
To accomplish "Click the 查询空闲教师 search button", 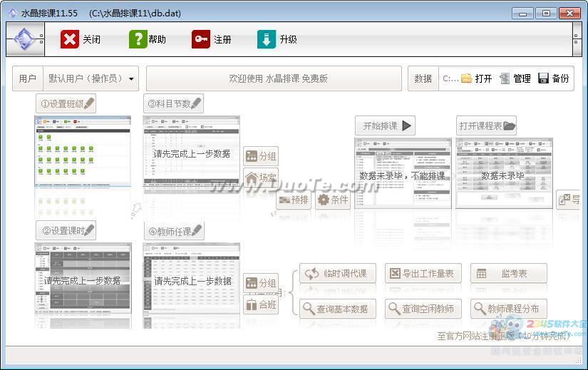I will pyautogui.click(x=423, y=309).
